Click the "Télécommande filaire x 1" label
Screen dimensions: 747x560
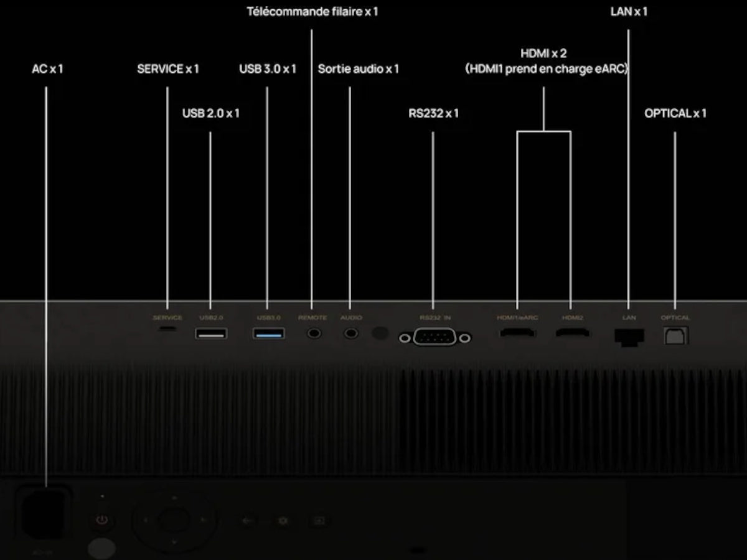tap(312, 11)
